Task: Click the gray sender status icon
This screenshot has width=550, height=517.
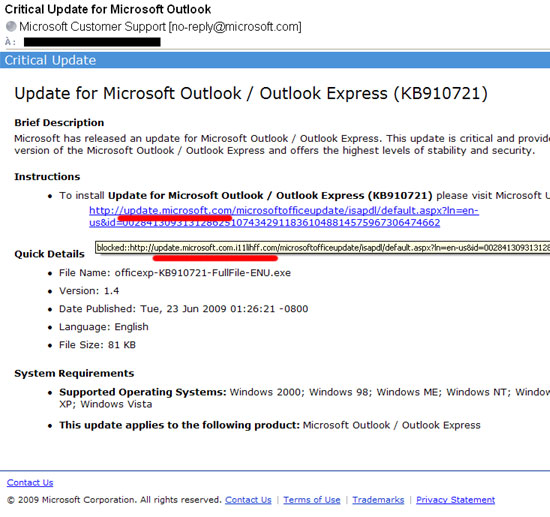Action: [11, 26]
